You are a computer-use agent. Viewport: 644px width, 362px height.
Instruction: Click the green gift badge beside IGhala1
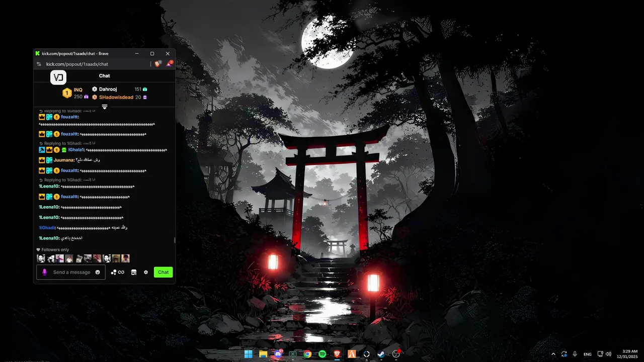(64, 150)
